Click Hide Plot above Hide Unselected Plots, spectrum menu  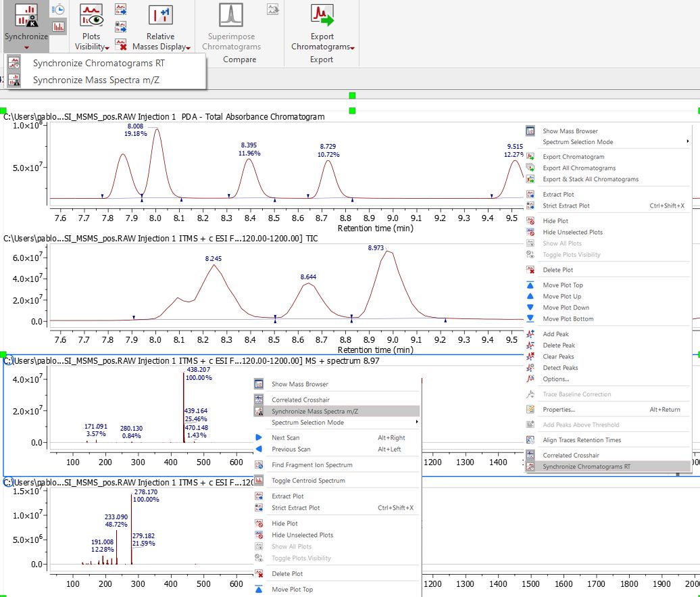(x=337, y=523)
